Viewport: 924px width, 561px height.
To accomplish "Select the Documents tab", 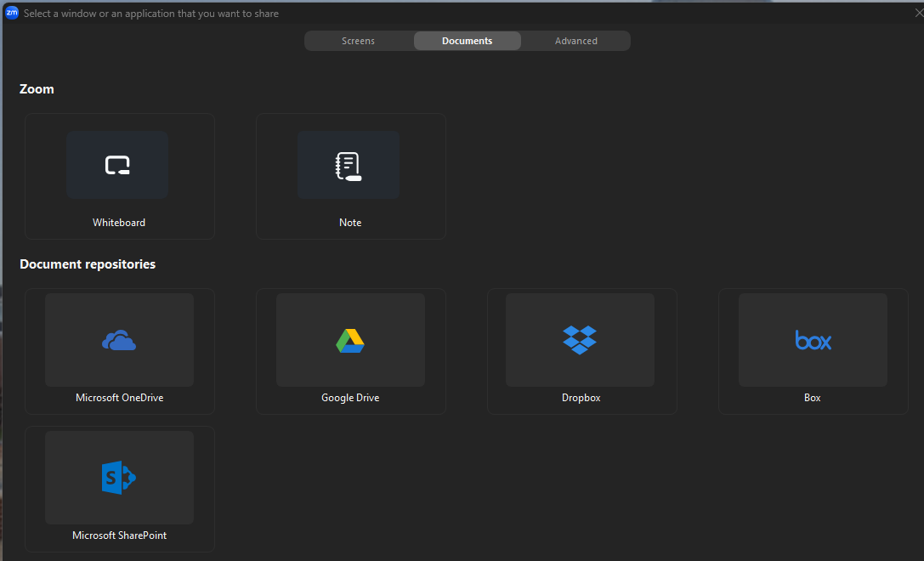I will coord(468,41).
